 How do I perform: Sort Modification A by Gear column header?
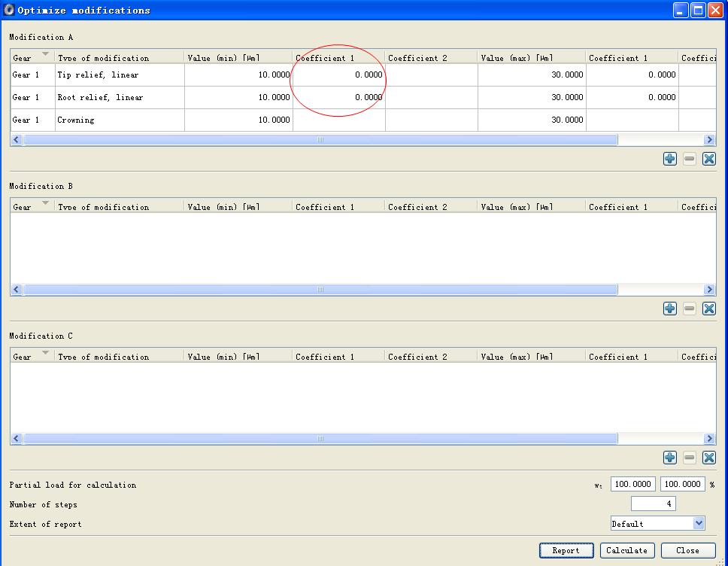32,57
